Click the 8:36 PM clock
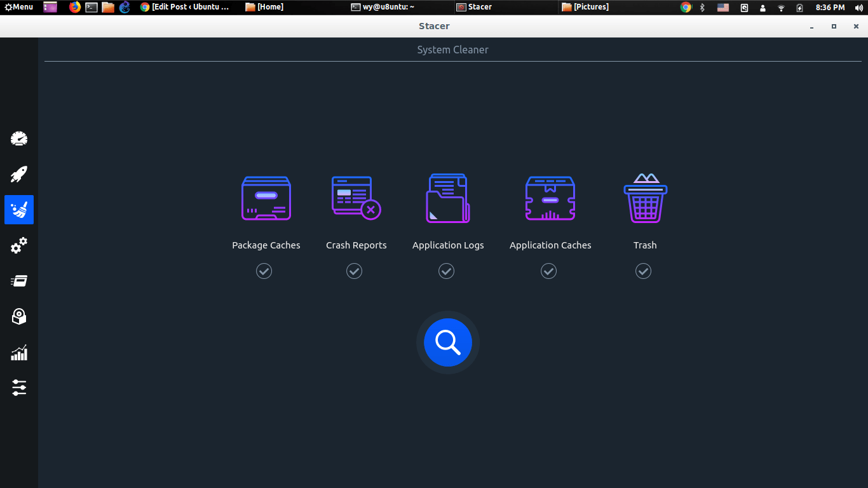The width and height of the screenshot is (868, 488). coord(830,8)
